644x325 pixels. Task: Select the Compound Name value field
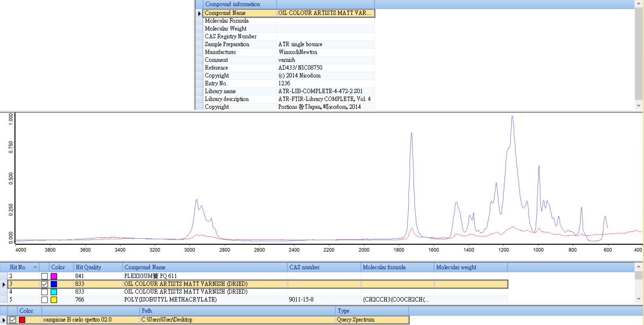[x=326, y=13]
